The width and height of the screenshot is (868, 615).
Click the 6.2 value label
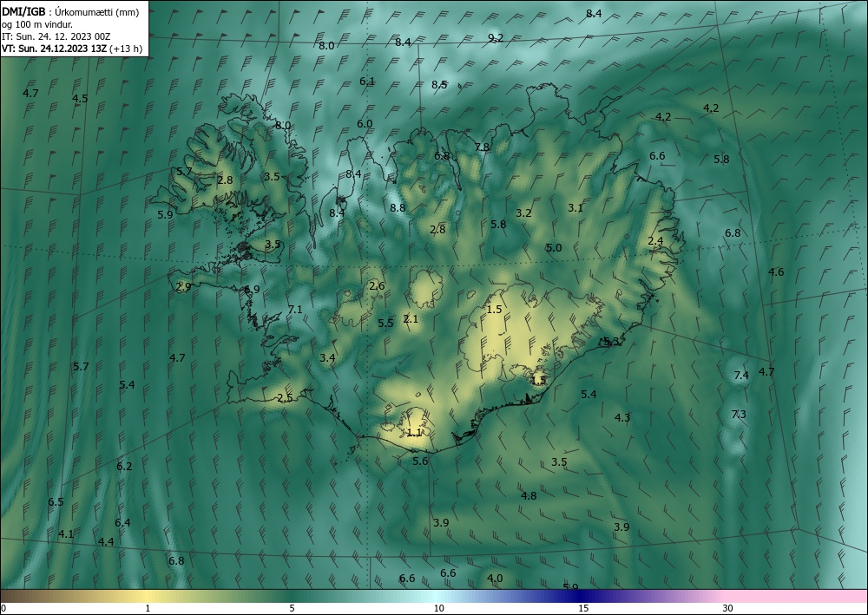pos(124,466)
